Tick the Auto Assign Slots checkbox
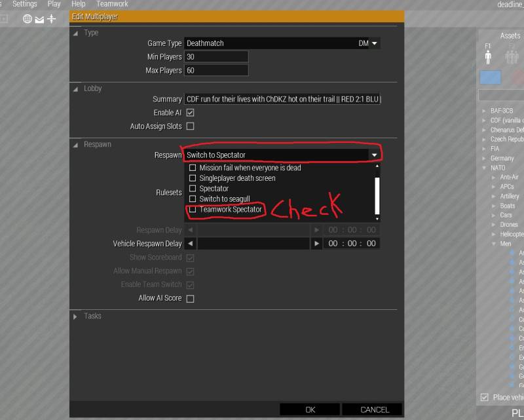Image resolution: width=524 pixels, height=420 pixels. (x=191, y=126)
